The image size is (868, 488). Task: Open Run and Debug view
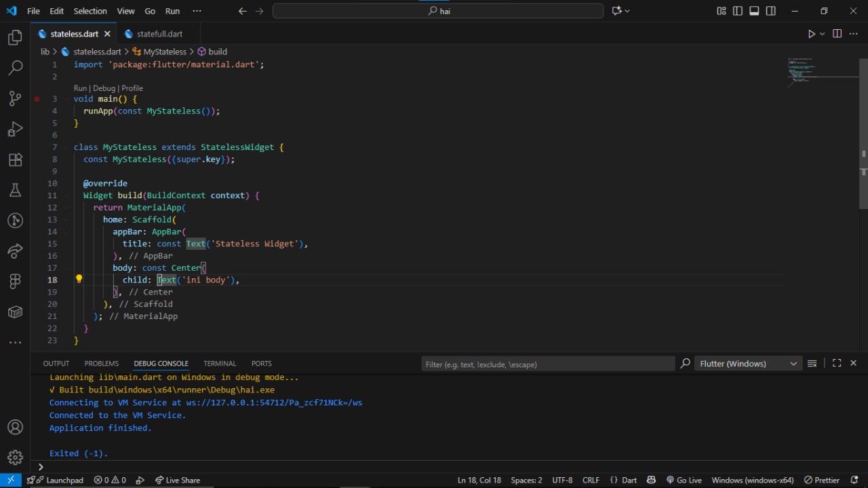coord(15,129)
